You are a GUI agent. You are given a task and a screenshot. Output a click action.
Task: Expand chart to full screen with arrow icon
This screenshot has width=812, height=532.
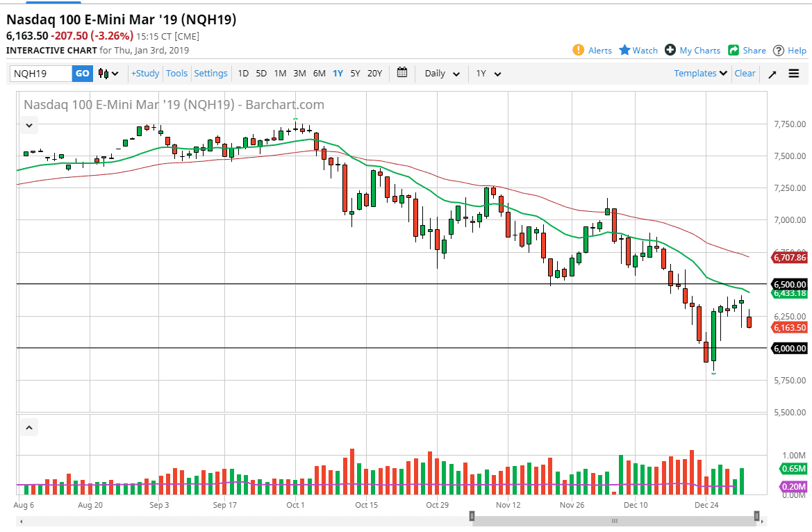pos(772,73)
